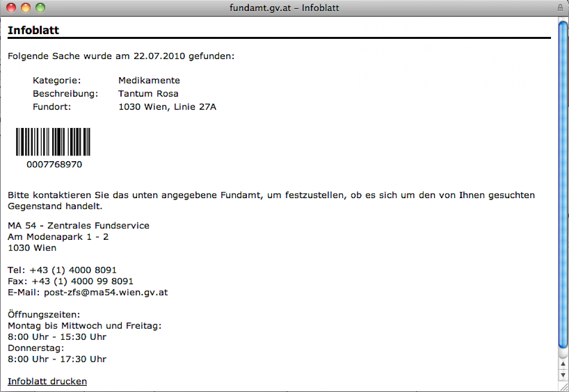The width and height of the screenshot is (569, 392).
Task: Click the Infoblatt drucken link
Action: [x=47, y=381]
